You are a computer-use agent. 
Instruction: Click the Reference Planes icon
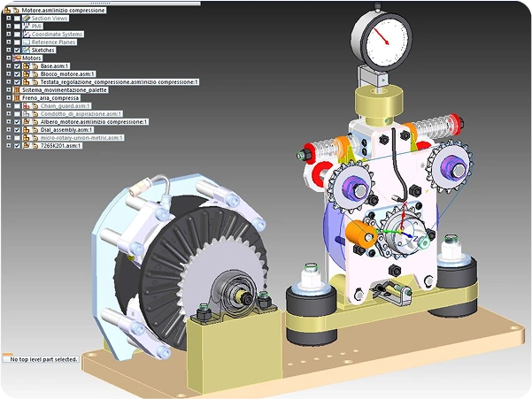26,42
